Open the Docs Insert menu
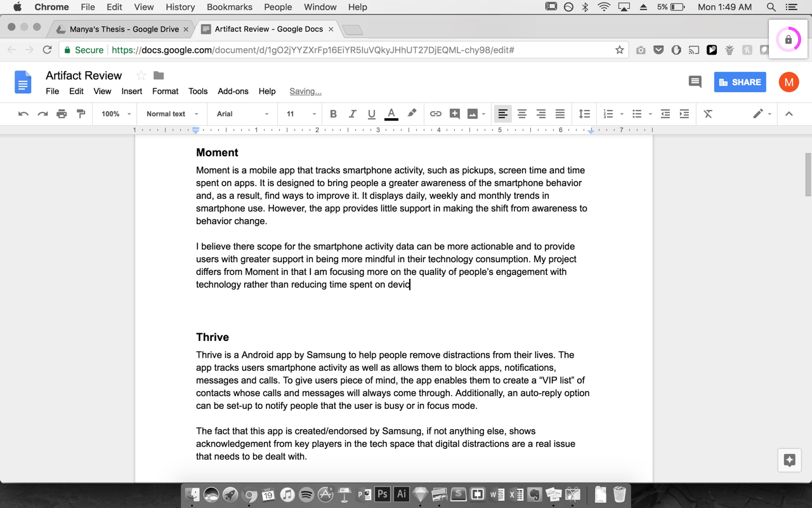This screenshot has width=812, height=508. 131,91
